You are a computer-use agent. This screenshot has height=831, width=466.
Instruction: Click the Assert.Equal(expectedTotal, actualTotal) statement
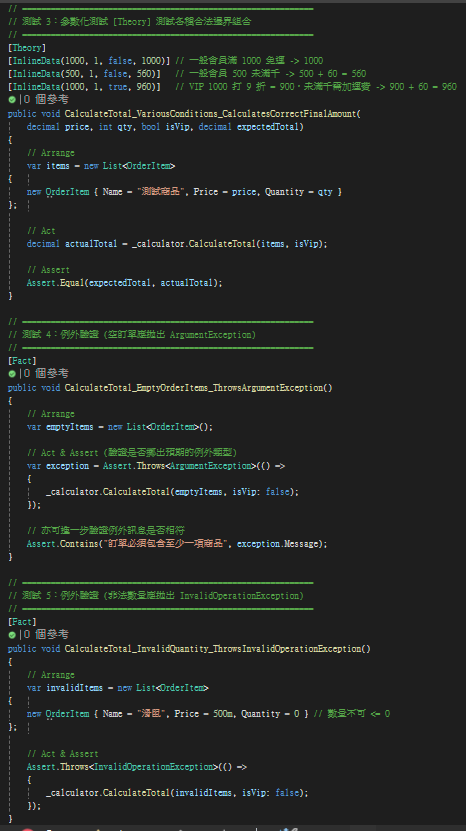[125, 283]
